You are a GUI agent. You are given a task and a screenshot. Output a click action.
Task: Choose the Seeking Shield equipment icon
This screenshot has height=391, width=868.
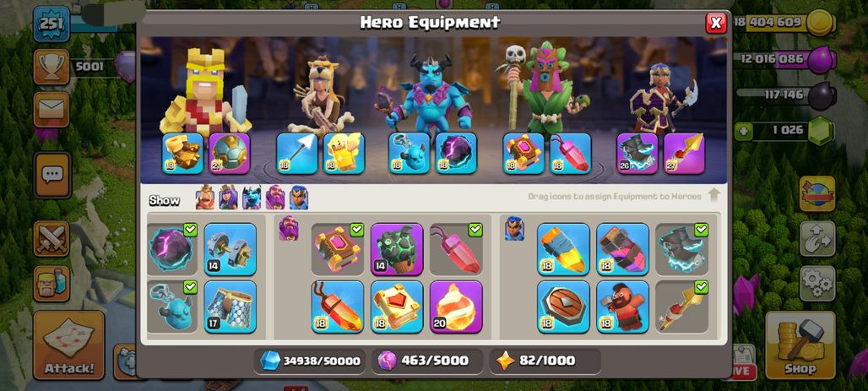click(x=563, y=307)
